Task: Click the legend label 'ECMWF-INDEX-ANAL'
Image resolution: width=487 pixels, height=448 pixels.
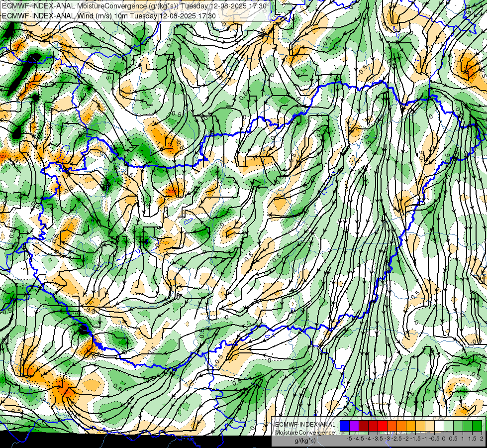Action: pyautogui.click(x=305, y=425)
